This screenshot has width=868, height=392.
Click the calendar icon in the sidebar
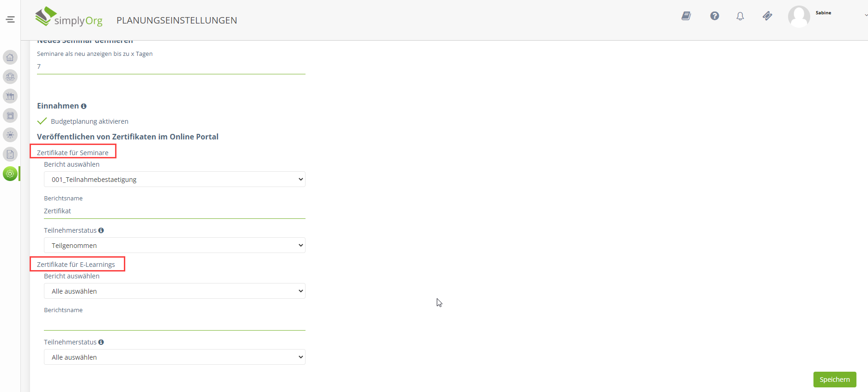point(10,115)
